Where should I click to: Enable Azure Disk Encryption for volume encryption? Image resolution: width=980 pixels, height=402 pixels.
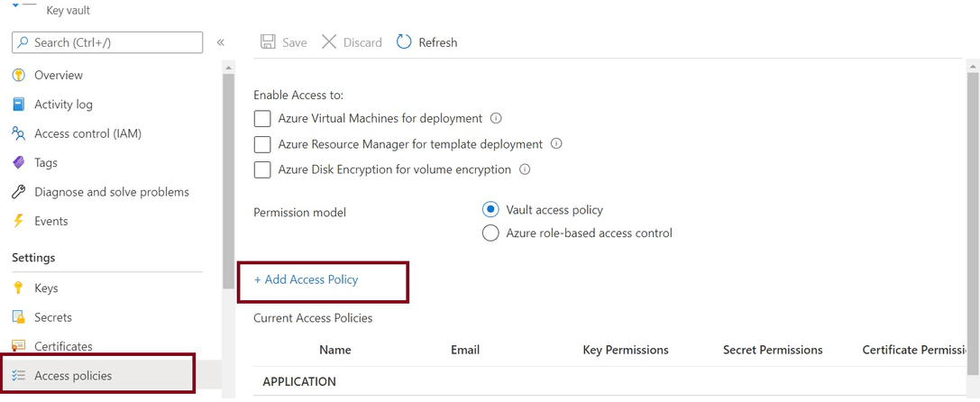click(x=262, y=169)
